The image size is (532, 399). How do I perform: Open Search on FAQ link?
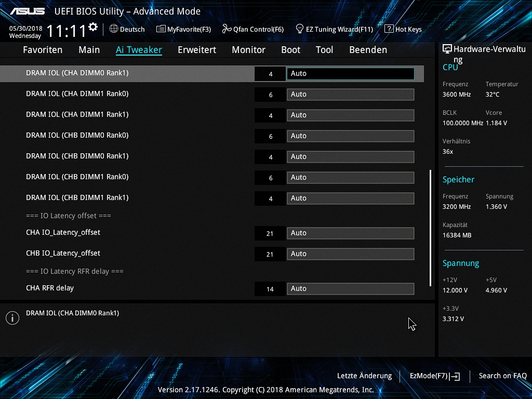502,376
